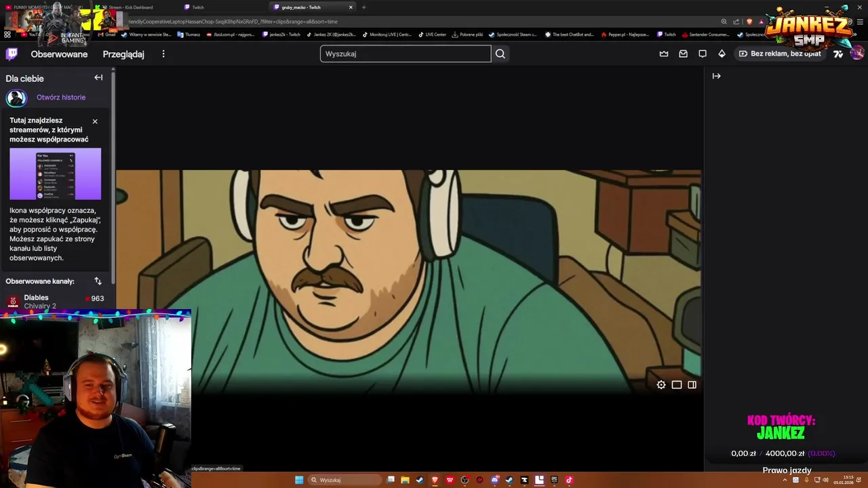Open the Monitoruj LIVE bookmark
Viewport: 868px width, 488px height.
click(387, 35)
